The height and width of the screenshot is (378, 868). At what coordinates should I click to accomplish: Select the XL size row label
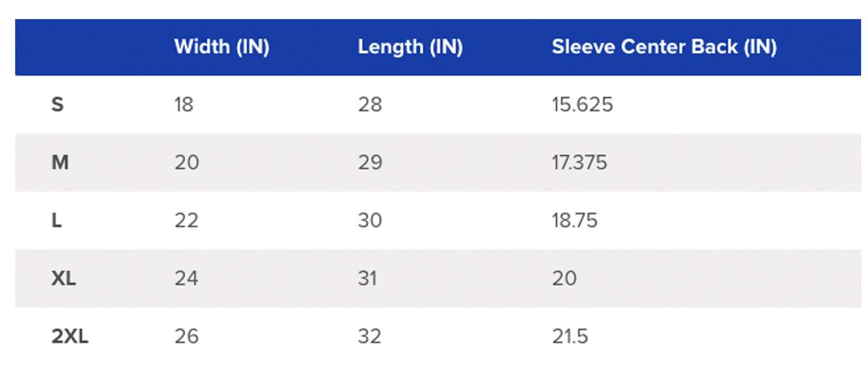(63, 279)
